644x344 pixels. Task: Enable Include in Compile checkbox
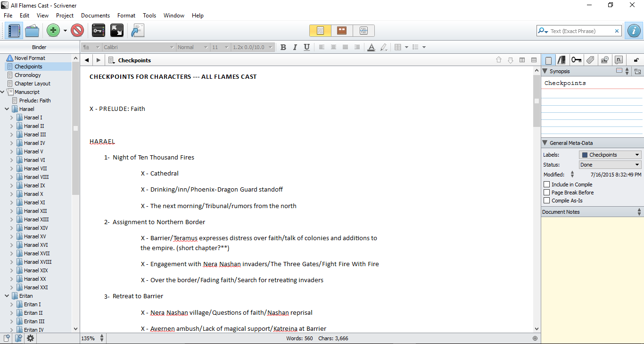click(547, 185)
